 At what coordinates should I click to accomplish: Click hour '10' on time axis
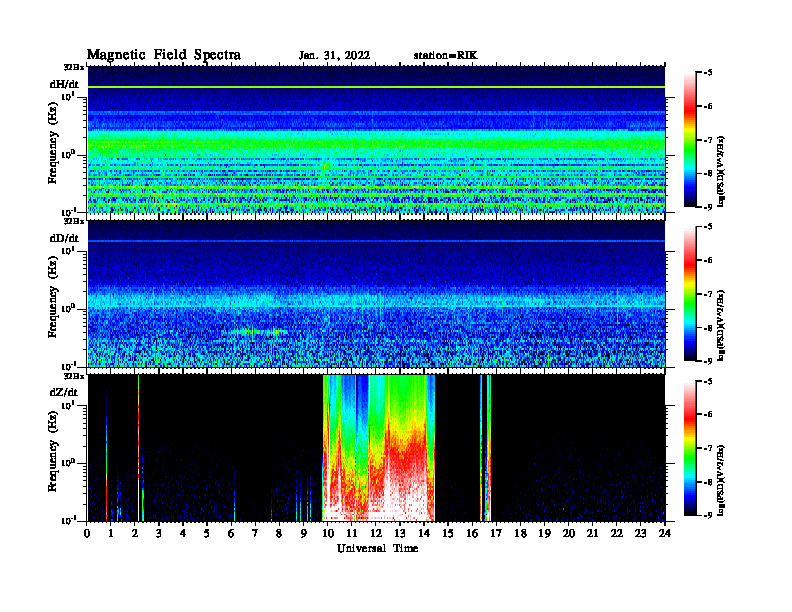point(328,533)
